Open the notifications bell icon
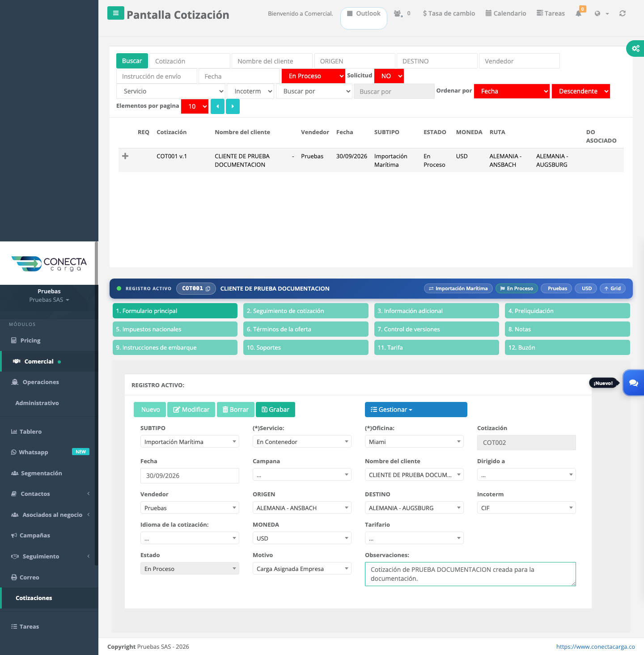Screen dimensions: 644x655 point(579,13)
